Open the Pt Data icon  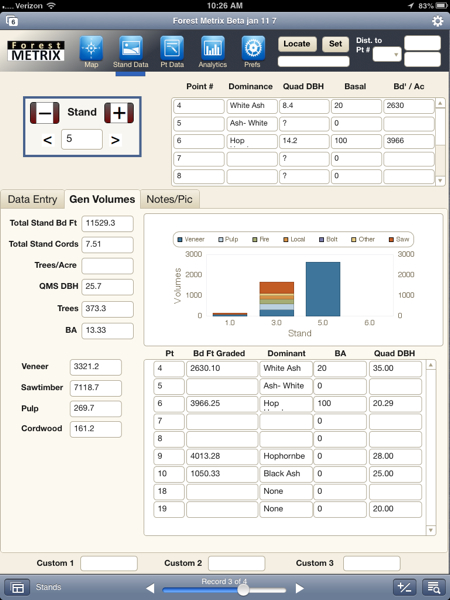coord(172,49)
